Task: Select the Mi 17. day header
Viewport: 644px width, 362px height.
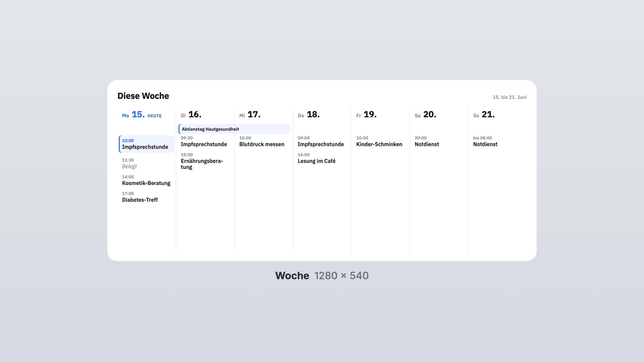Action: click(250, 115)
